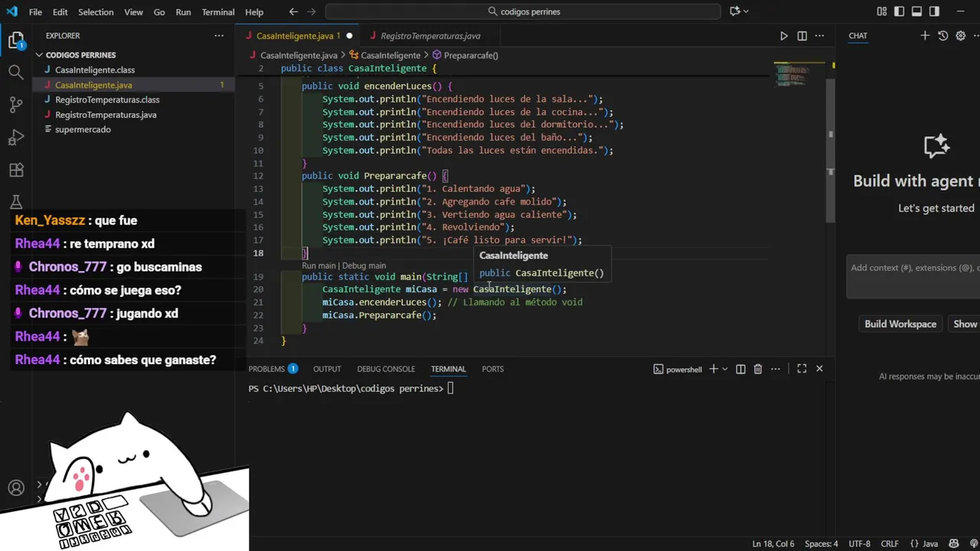Open Copilot chat icon in title bar

pos(735,11)
